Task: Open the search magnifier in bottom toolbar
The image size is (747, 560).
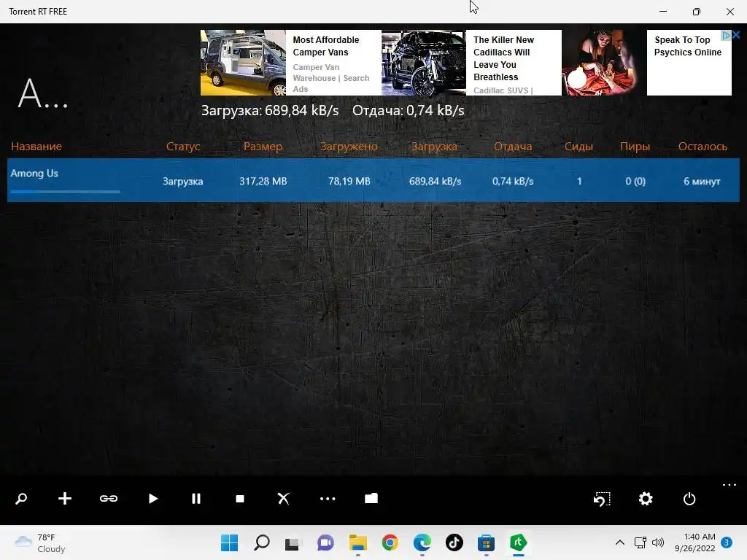Action: (21, 499)
